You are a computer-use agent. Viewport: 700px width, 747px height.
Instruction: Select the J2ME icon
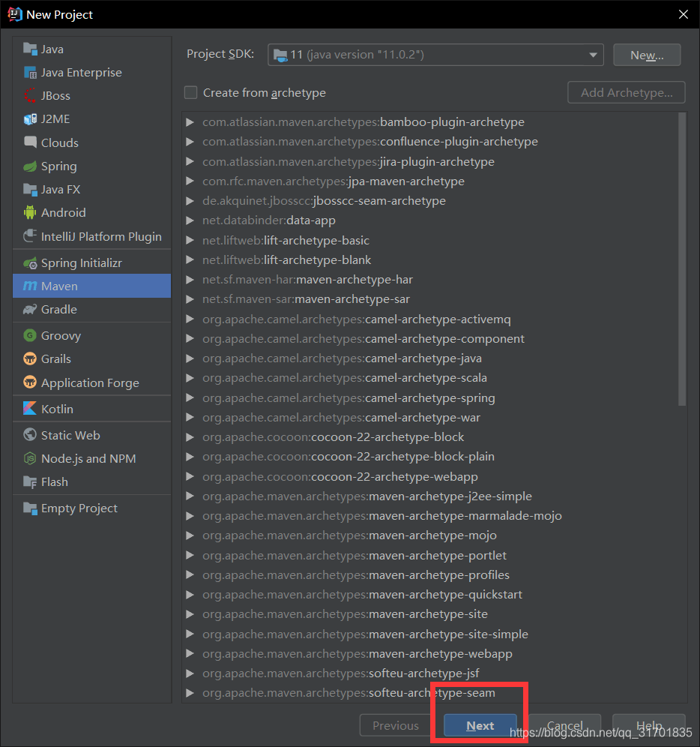[x=30, y=119]
